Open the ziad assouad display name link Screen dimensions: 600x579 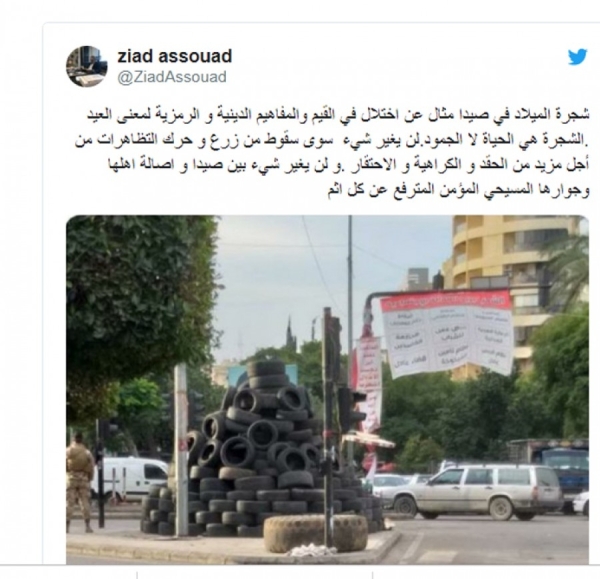174,56
